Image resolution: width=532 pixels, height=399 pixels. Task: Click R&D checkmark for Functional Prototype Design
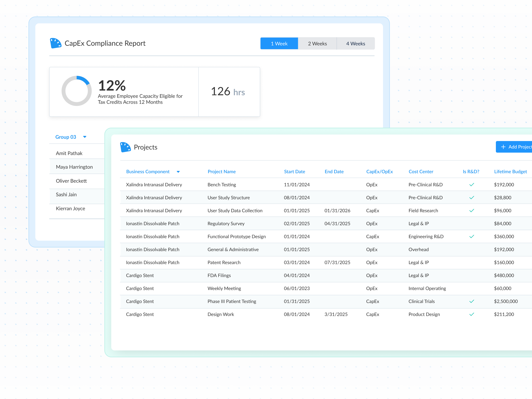[x=471, y=237]
